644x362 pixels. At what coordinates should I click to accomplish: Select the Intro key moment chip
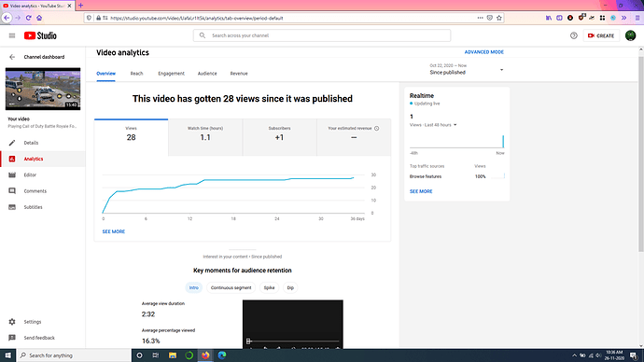click(x=194, y=287)
